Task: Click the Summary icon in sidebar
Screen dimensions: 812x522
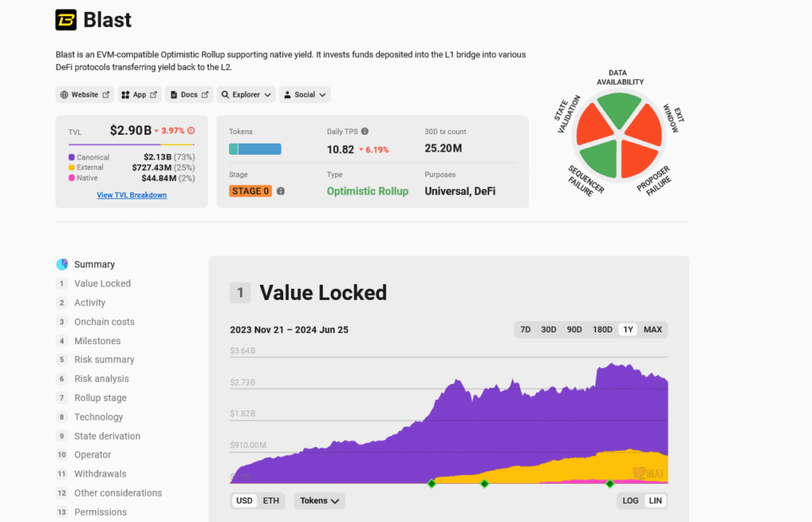Action: (x=62, y=264)
